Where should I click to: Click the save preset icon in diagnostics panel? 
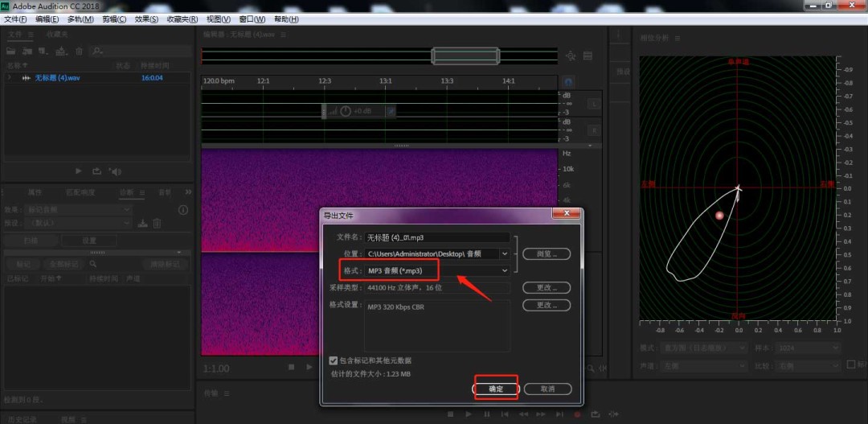pos(142,223)
